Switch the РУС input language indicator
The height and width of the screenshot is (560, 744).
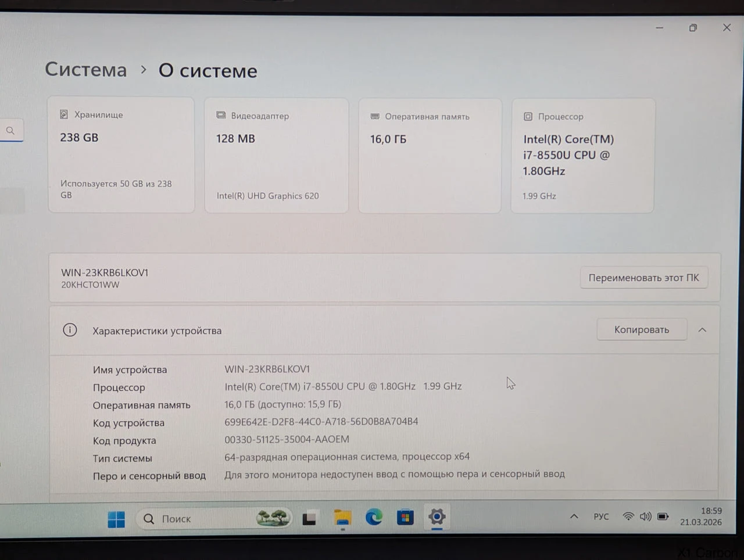(601, 516)
